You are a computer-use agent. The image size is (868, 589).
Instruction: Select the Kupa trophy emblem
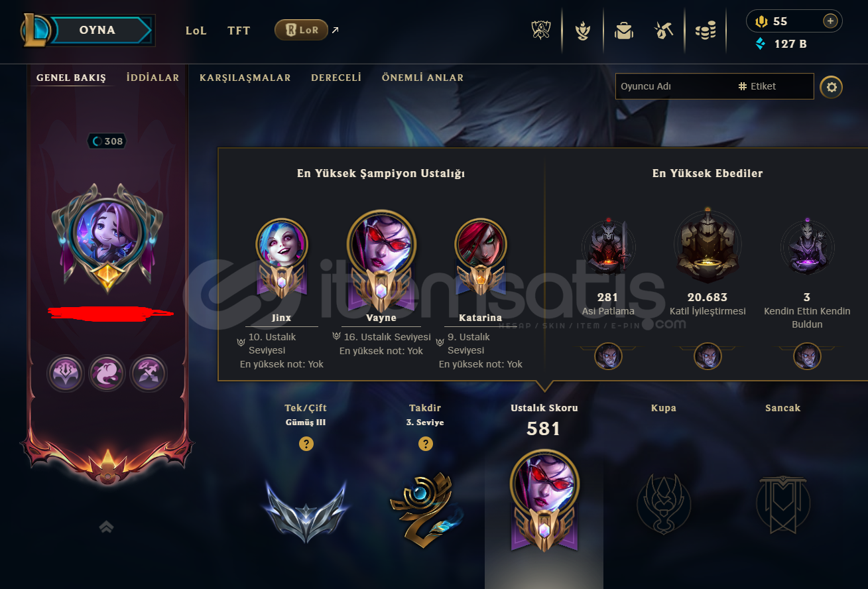click(664, 504)
